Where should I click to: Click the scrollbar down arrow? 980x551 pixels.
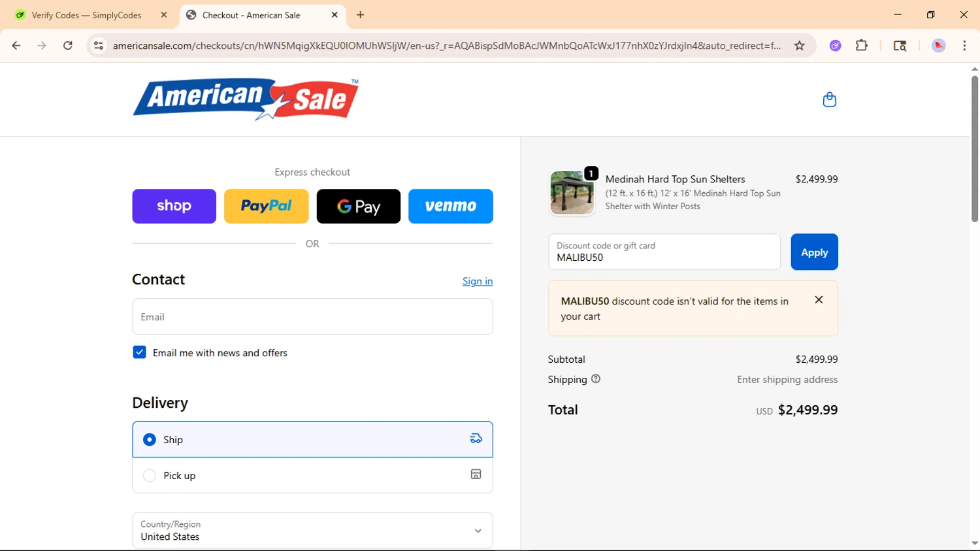coord(974,543)
